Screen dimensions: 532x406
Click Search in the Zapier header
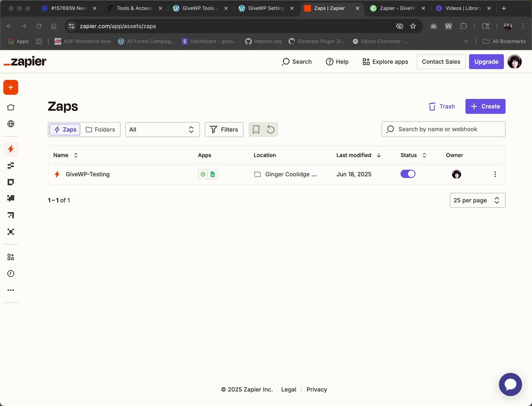click(297, 62)
